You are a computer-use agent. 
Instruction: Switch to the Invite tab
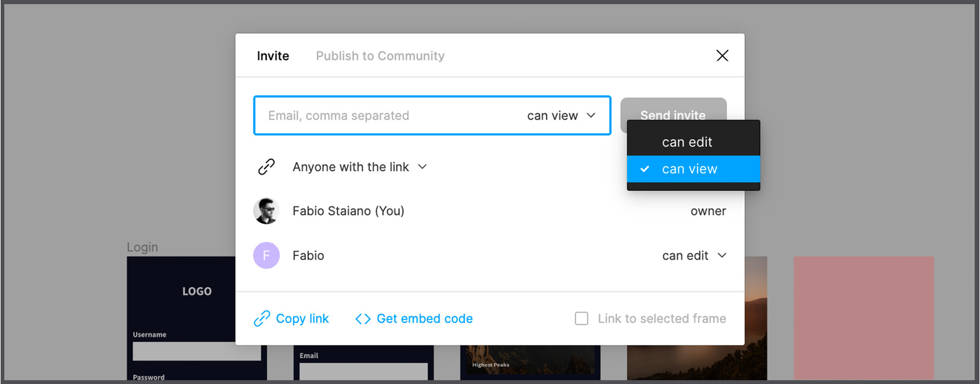tap(273, 56)
